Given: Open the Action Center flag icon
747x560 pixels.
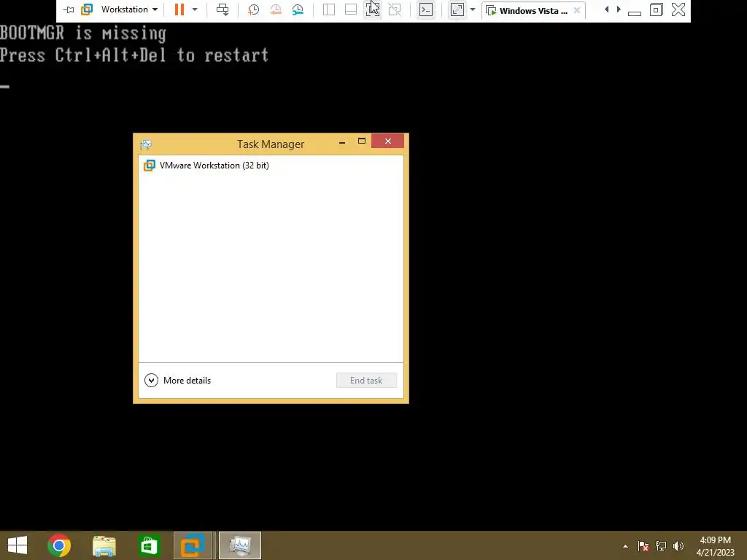Looking at the screenshot, I should click(643, 545).
